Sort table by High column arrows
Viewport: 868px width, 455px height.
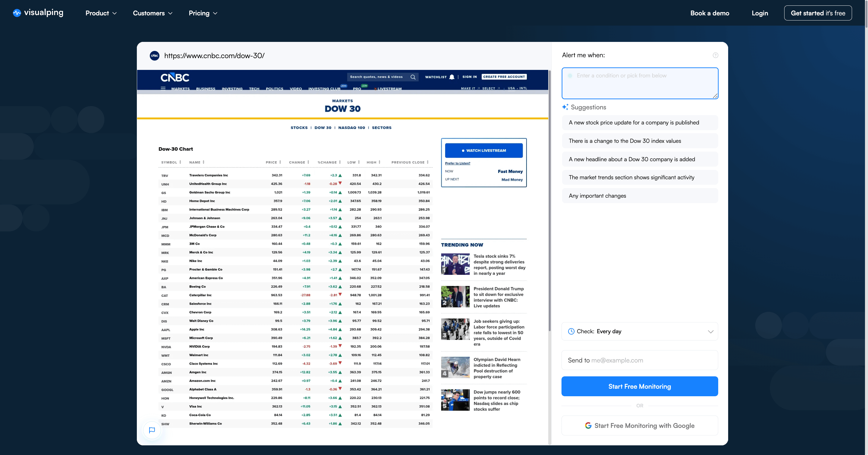379,162
